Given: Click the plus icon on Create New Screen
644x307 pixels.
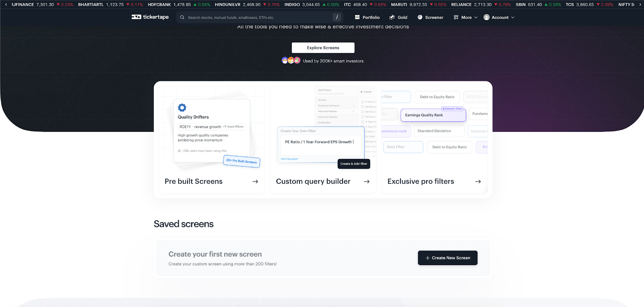Looking at the screenshot, I should tap(427, 258).
